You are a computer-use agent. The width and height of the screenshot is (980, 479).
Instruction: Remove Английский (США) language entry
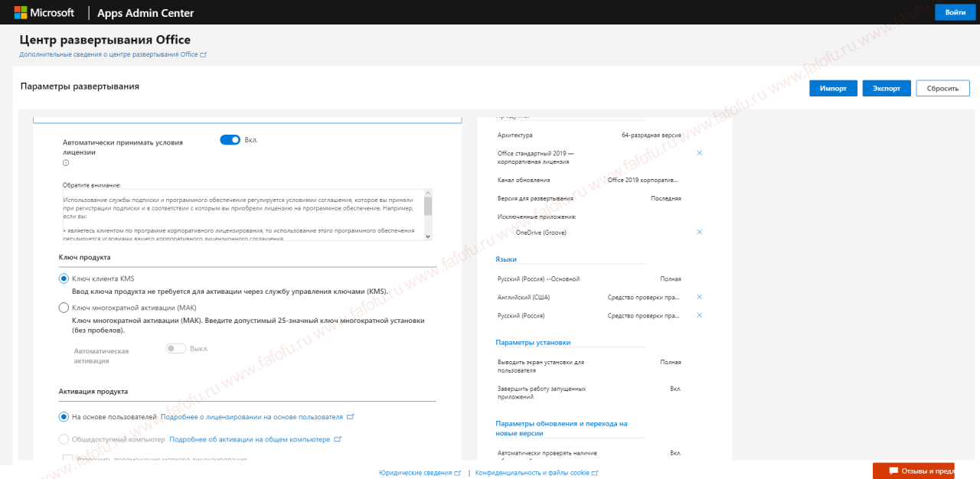pos(699,297)
